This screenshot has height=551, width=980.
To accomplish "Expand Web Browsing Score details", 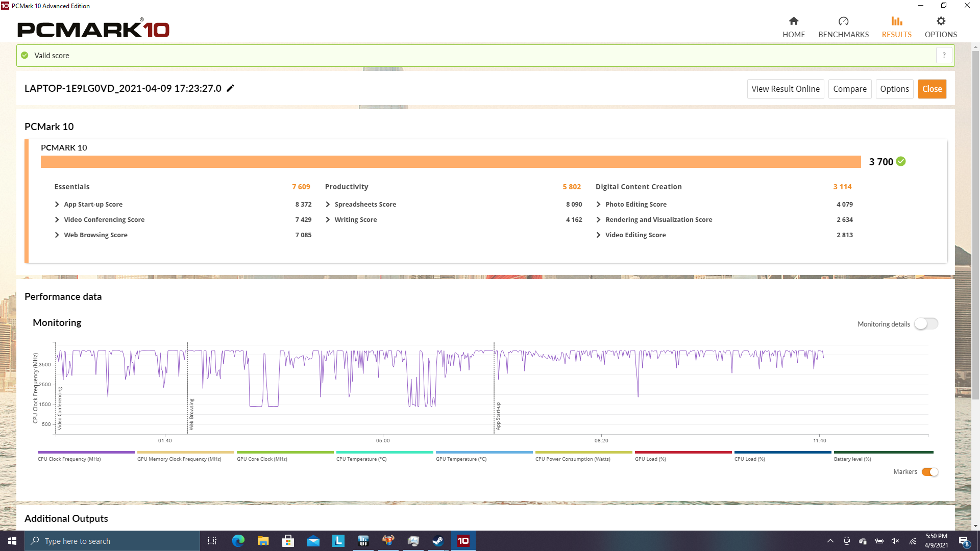I will click(x=57, y=235).
